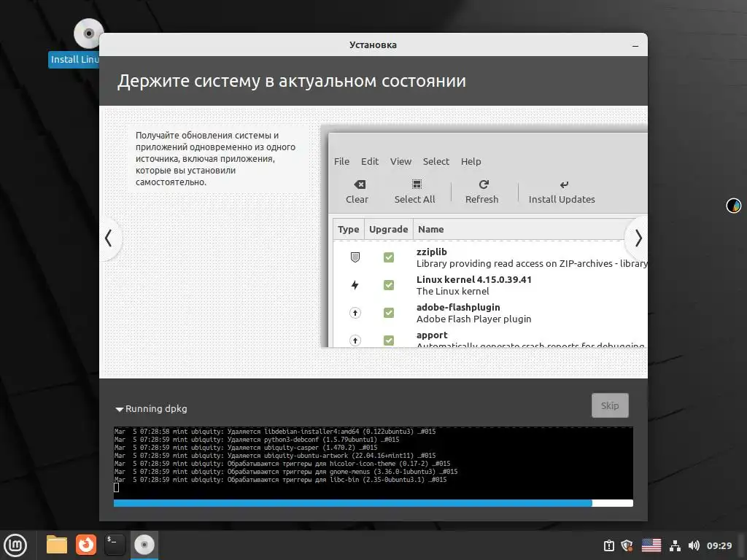747x560 pixels.
Task: Click the log line mentioning gnome-menus
Action: pos(286,472)
